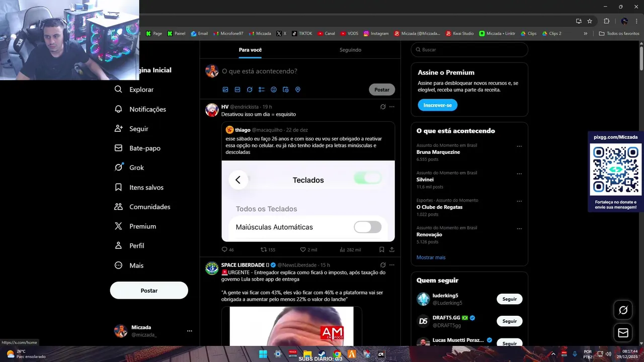Open the quoted thiago post image
644x362 pixels.
point(308,201)
